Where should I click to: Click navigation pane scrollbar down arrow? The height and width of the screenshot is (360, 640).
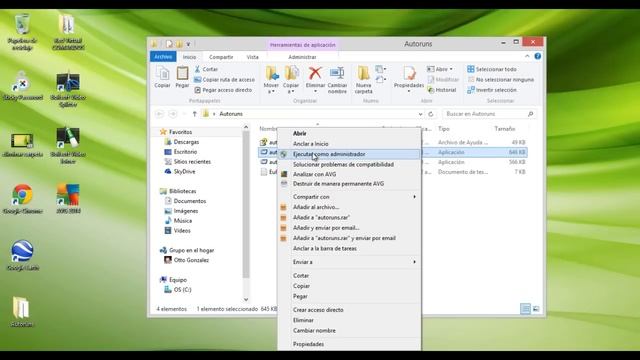click(x=246, y=299)
